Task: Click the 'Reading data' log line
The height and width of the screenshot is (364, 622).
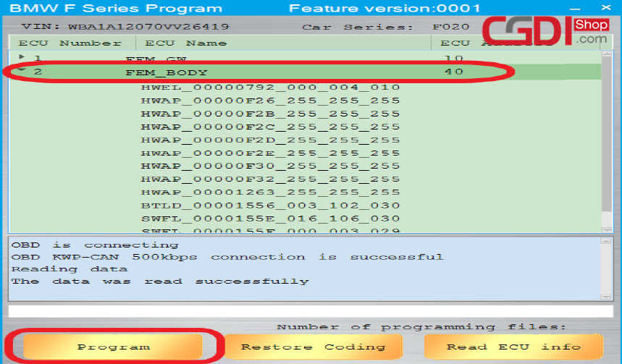Action: 70,269
